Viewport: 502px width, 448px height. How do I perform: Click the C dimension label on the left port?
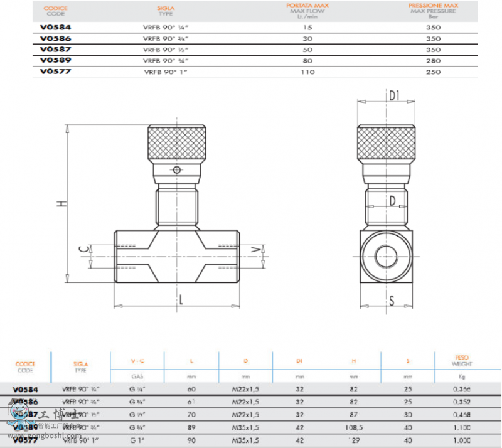(83, 249)
